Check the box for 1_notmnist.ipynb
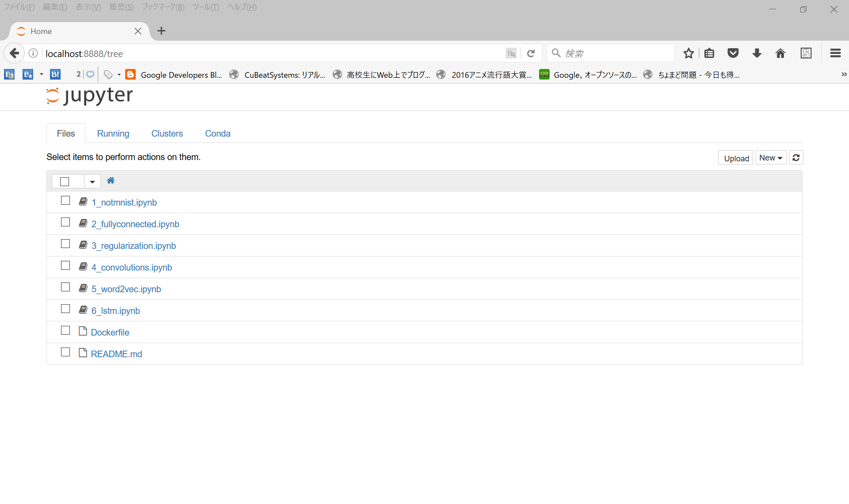Image resolution: width=849 pixels, height=504 pixels. point(65,201)
